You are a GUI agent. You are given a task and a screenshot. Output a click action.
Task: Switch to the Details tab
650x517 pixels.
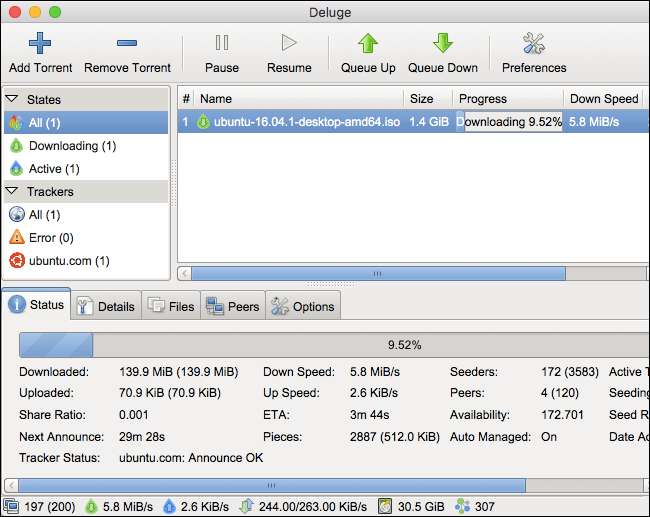point(106,306)
